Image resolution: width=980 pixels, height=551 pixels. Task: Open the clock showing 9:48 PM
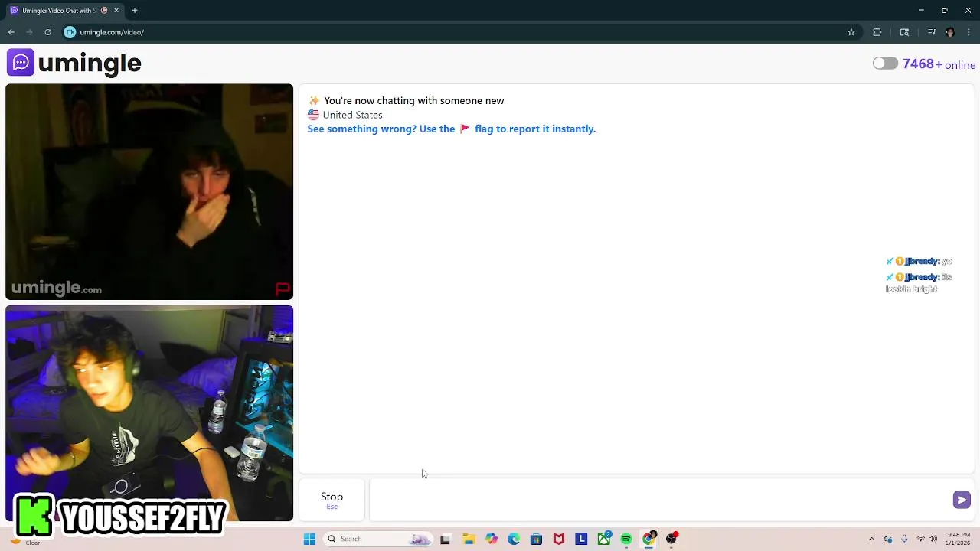point(959,539)
